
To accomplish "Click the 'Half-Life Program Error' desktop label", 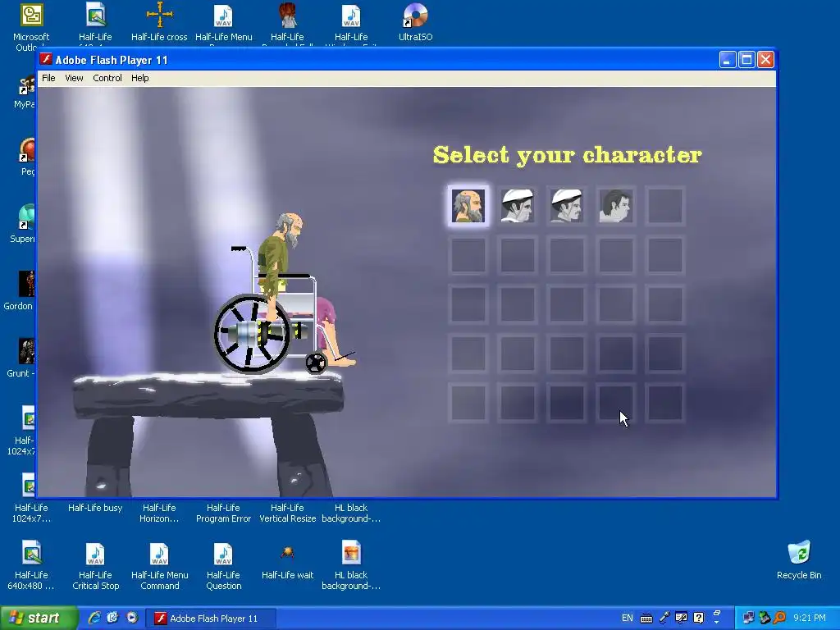I will coord(223,514).
